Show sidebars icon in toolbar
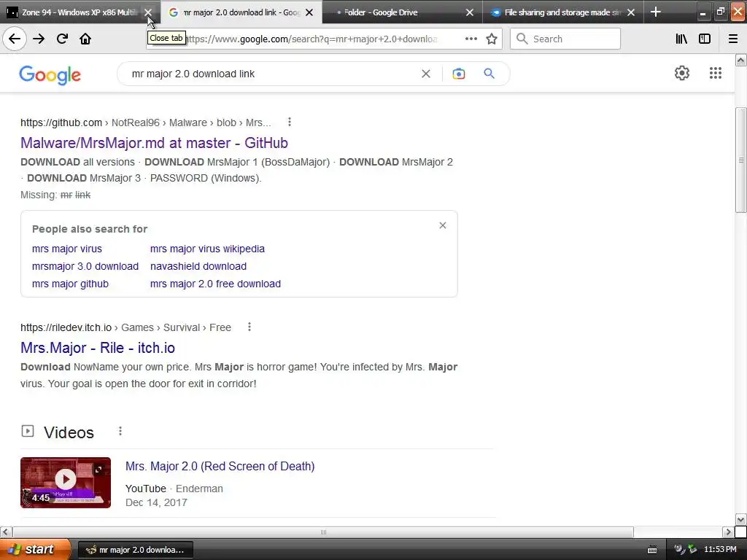 705,39
